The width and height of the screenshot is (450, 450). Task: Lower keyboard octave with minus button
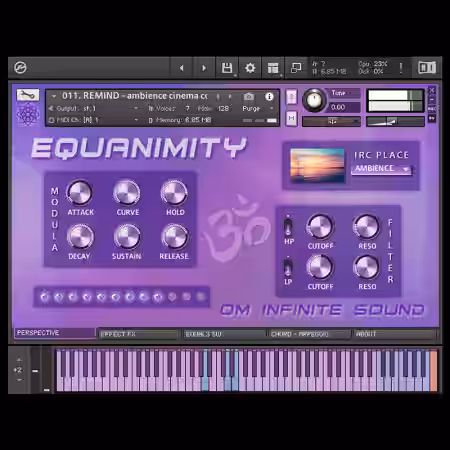[19, 380]
